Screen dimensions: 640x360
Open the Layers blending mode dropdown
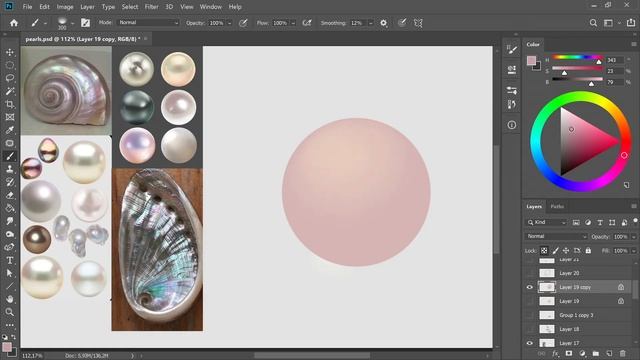[x=556, y=236]
